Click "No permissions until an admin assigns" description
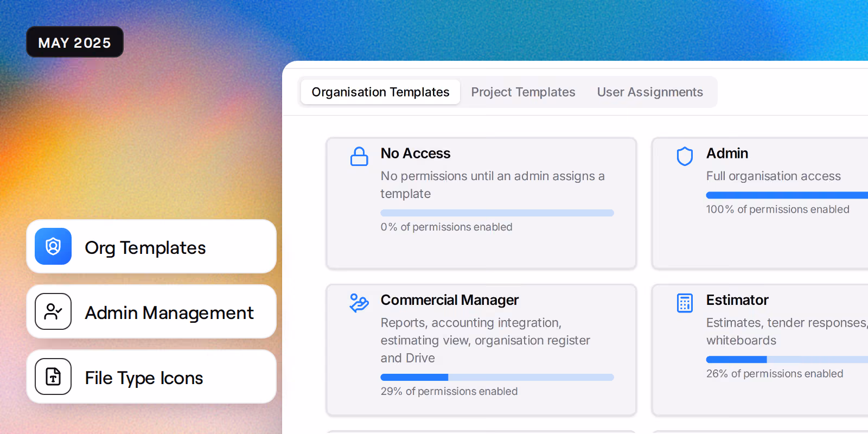Image resolution: width=868 pixels, height=434 pixels. 493,185
